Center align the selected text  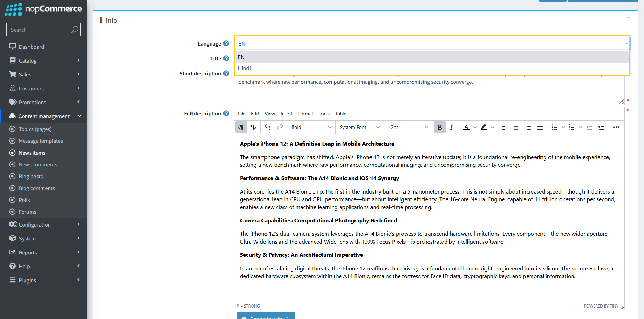[x=516, y=127]
